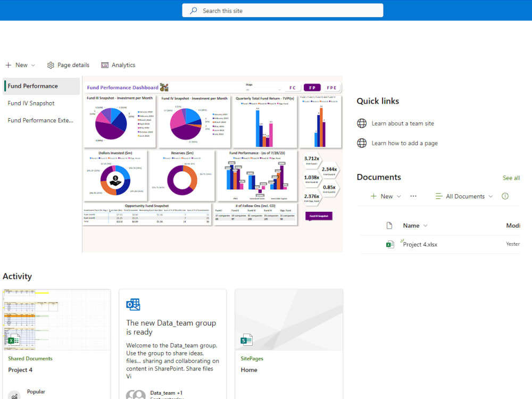Click the globe icon beside Learn about a team site

pyautogui.click(x=362, y=123)
